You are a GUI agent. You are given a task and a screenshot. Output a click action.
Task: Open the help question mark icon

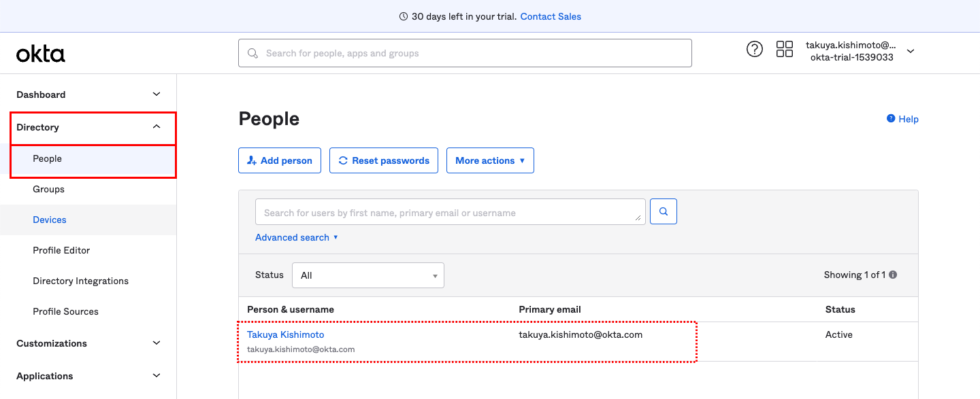pyautogui.click(x=754, y=49)
